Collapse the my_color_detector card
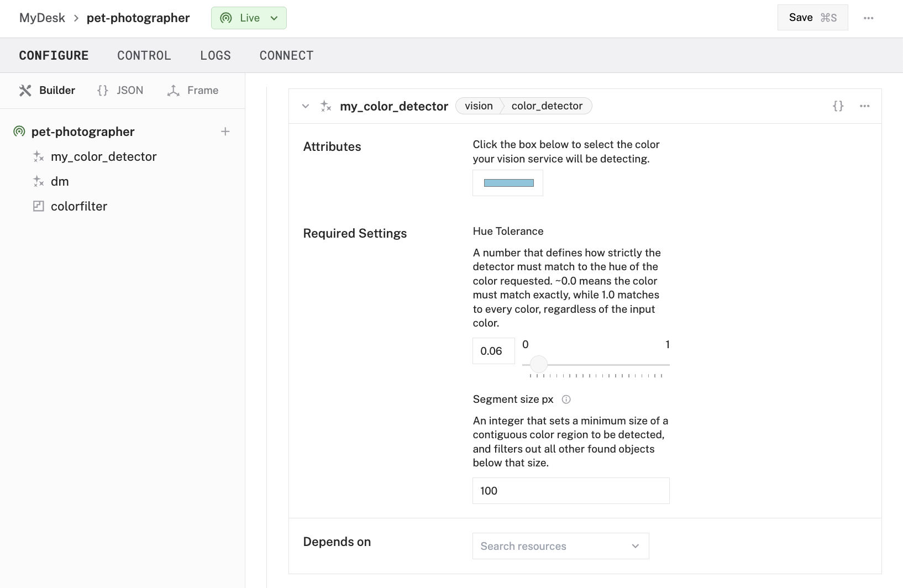The height and width of the screenshot is (588, 903). pos(306,106)
